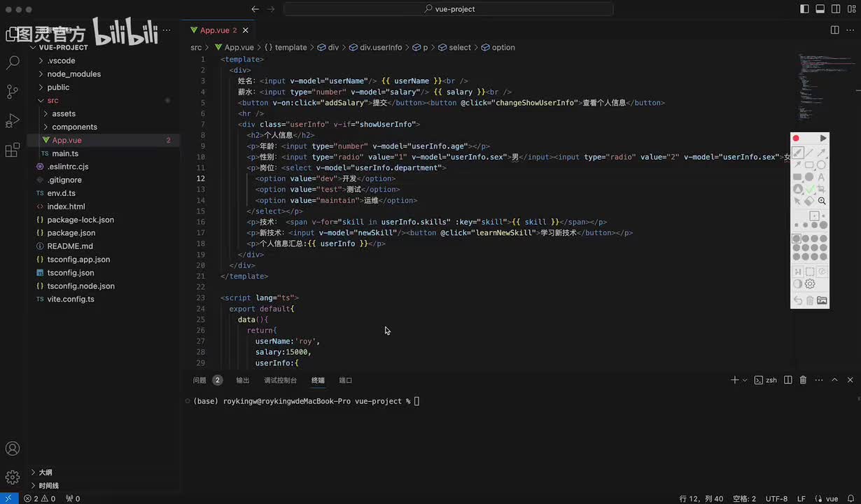Open editor more actions ellipsis
The height and width of the screenshot is (504, 861).
click(850, 30)
